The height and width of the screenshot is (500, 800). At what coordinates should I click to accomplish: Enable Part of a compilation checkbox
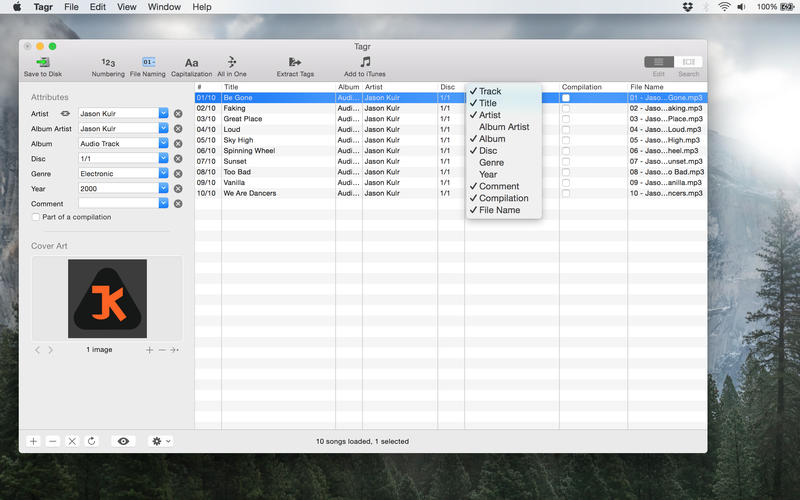(x=37, y=217)
